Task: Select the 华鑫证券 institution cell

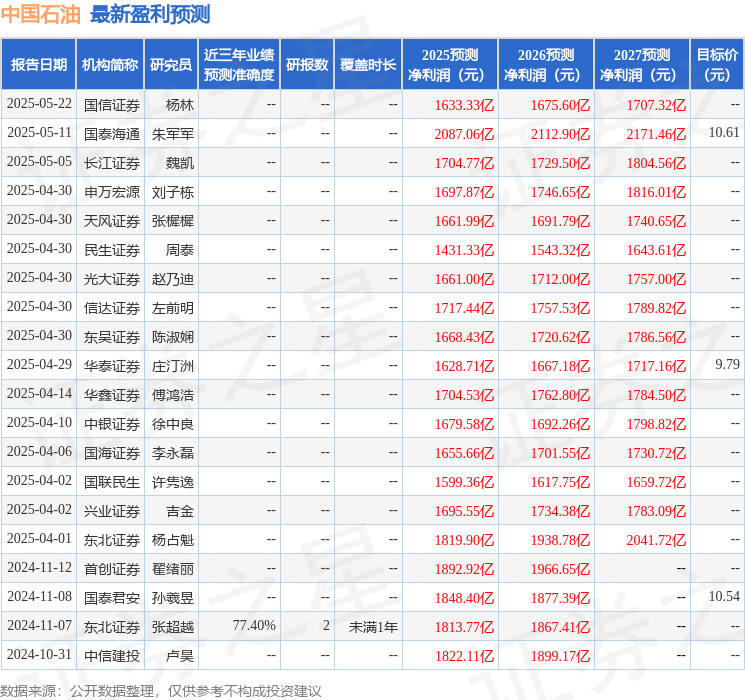Action: [112, 395]
